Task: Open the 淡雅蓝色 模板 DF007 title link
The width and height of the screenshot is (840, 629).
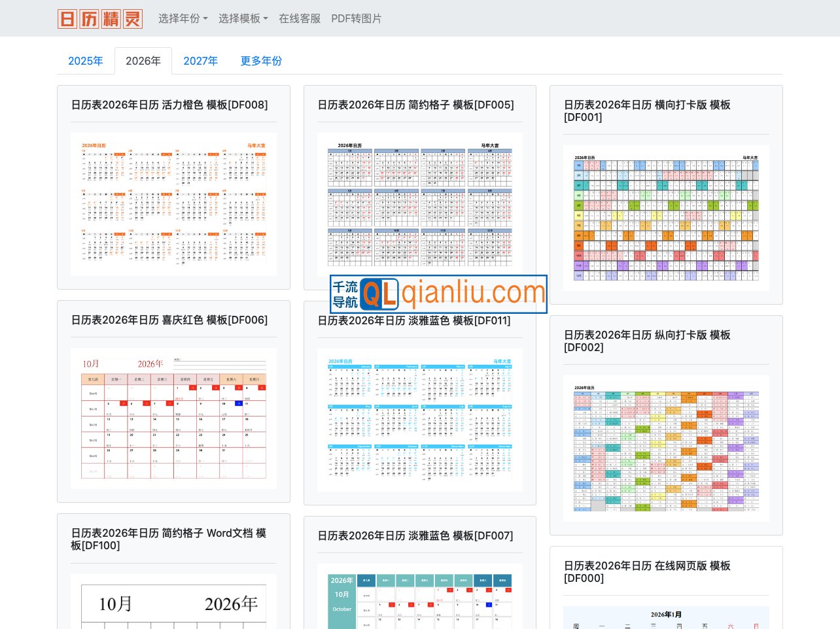Action: tap(415, 535)
